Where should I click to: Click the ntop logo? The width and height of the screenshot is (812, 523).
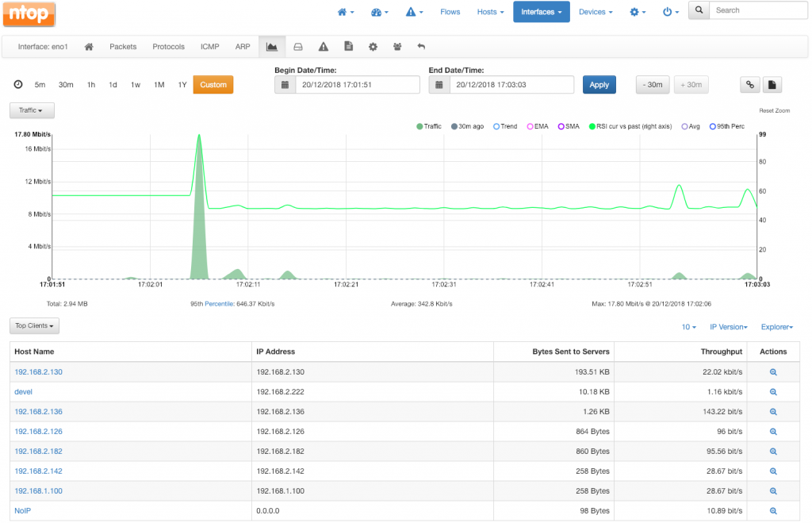point(29,13)
